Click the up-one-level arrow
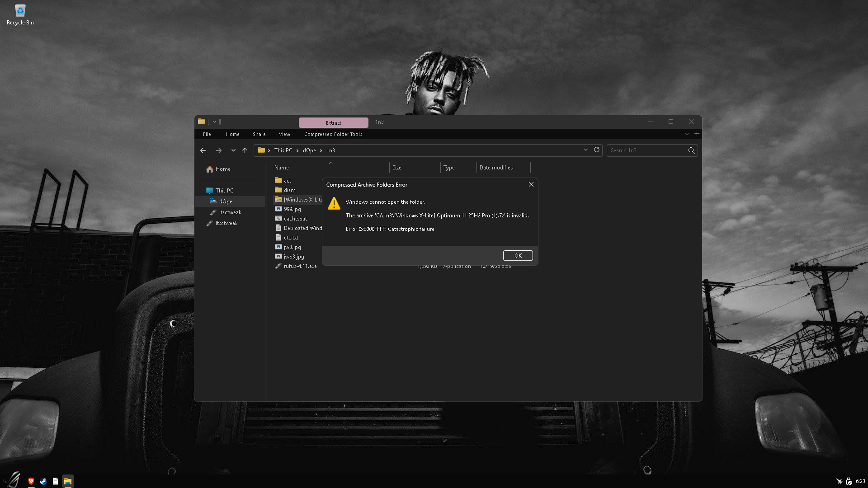 tap(245, 150)
